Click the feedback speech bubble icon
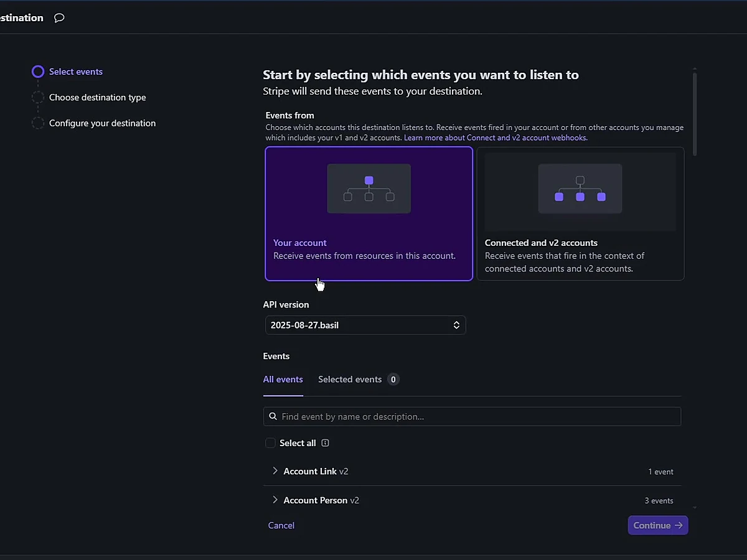 click(59, 18)
